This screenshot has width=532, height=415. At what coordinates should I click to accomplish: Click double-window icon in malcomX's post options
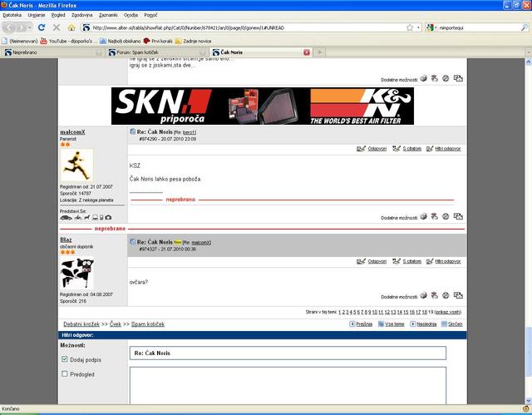click(x=458, y=216)
